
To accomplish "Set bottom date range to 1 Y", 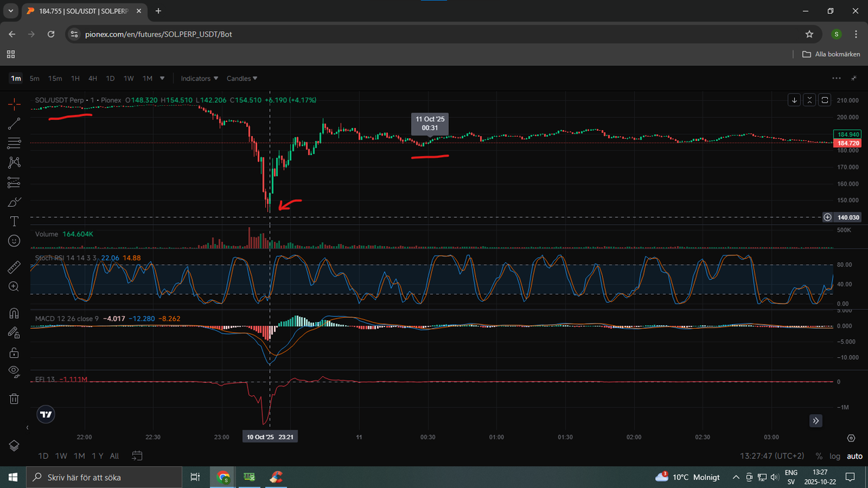I will [98, 456].
